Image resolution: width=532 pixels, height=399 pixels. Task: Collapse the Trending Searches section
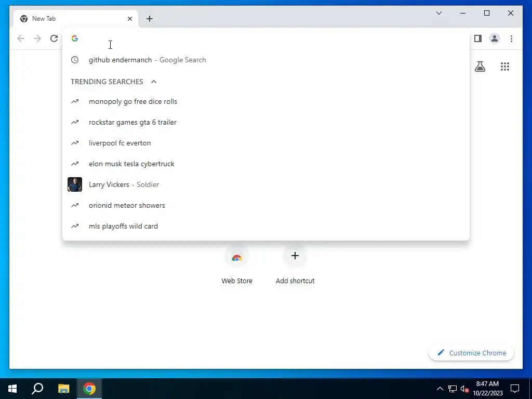(154, 82)
